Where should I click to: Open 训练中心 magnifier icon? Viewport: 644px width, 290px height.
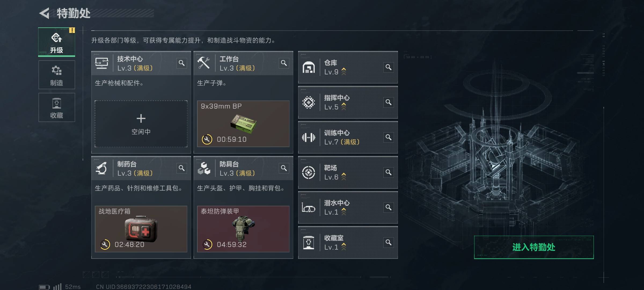click(x=389, y=137)
